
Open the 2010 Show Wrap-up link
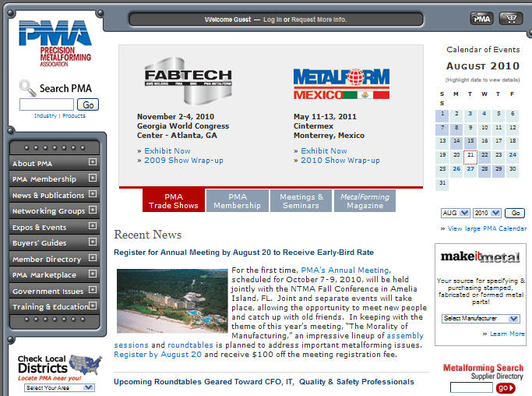pos(340,161)
